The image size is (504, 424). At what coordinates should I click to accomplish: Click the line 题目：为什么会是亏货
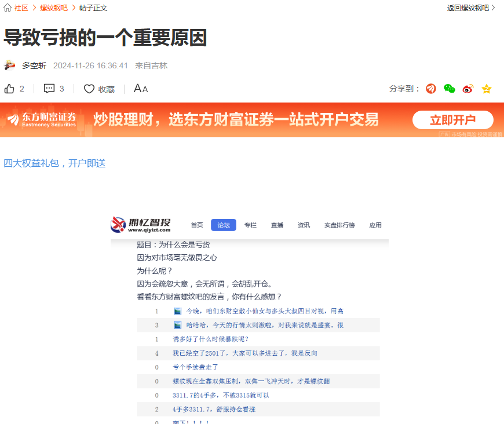click(x=173, y=244)
